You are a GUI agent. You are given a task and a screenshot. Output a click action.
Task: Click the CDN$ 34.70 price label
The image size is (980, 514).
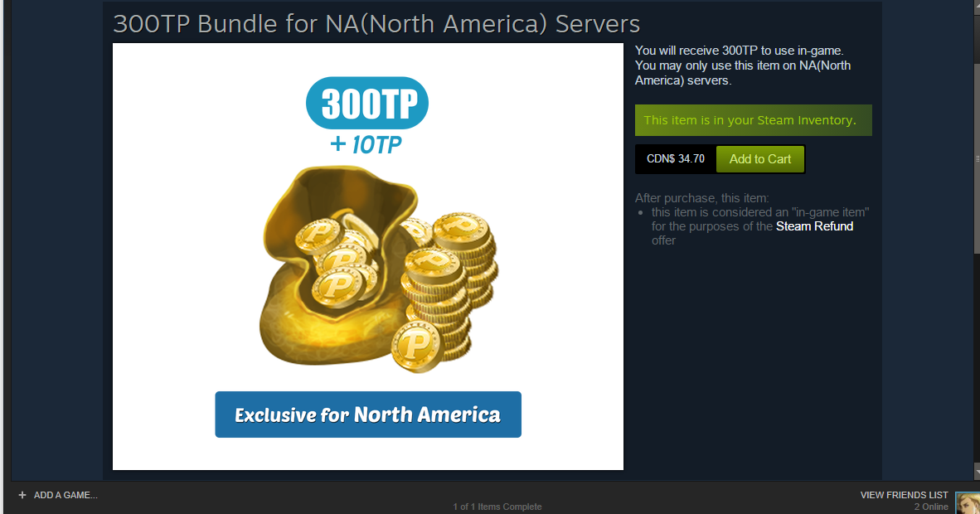[x=676, y=159]
